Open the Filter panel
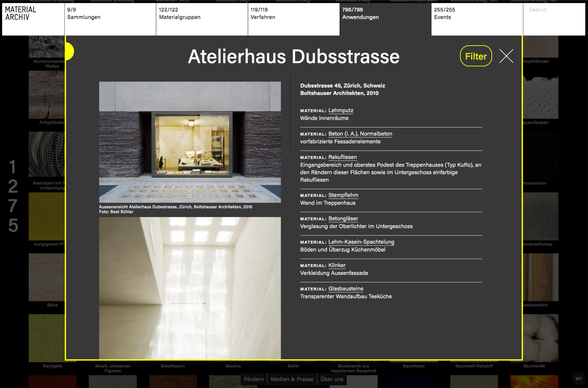 tap(476, 56)
